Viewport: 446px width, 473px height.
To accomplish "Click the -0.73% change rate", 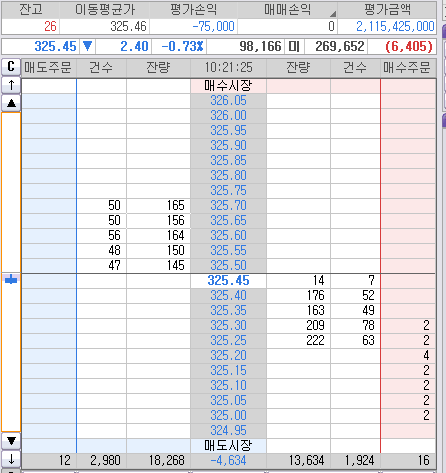I will click(x=179, y=46).
